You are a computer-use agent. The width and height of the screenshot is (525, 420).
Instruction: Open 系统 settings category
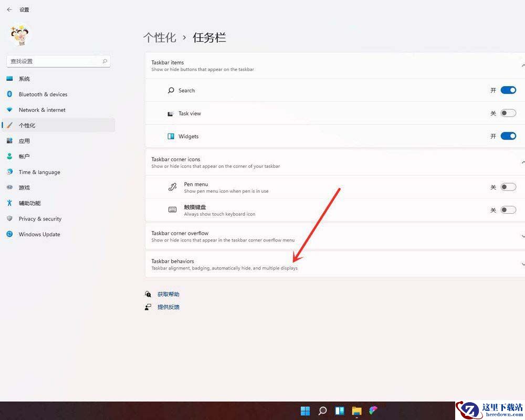[59, 79]
